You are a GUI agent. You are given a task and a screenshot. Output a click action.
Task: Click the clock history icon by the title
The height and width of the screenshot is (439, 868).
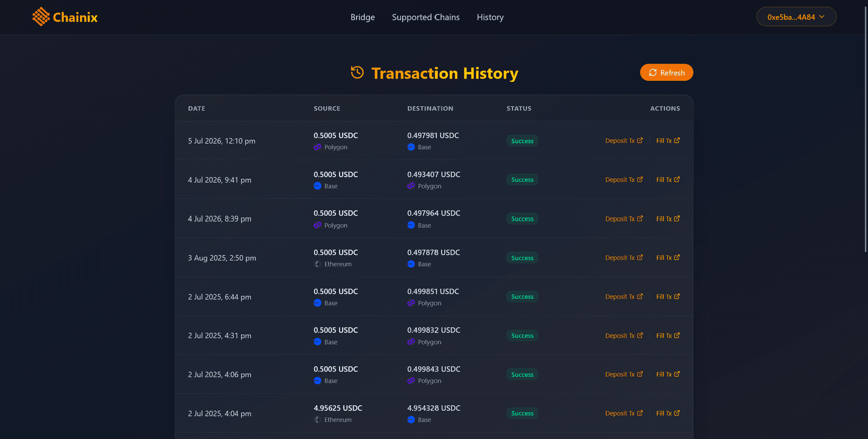click(357, 72)
